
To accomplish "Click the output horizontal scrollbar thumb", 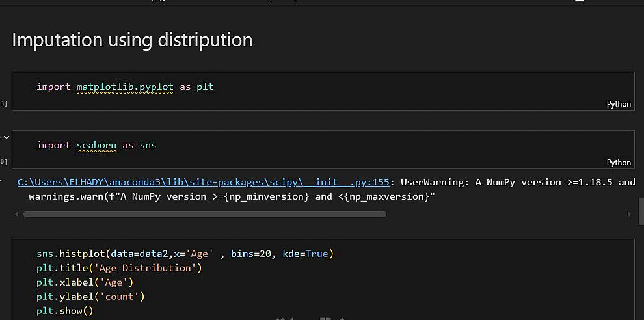I will pos(205,213).
